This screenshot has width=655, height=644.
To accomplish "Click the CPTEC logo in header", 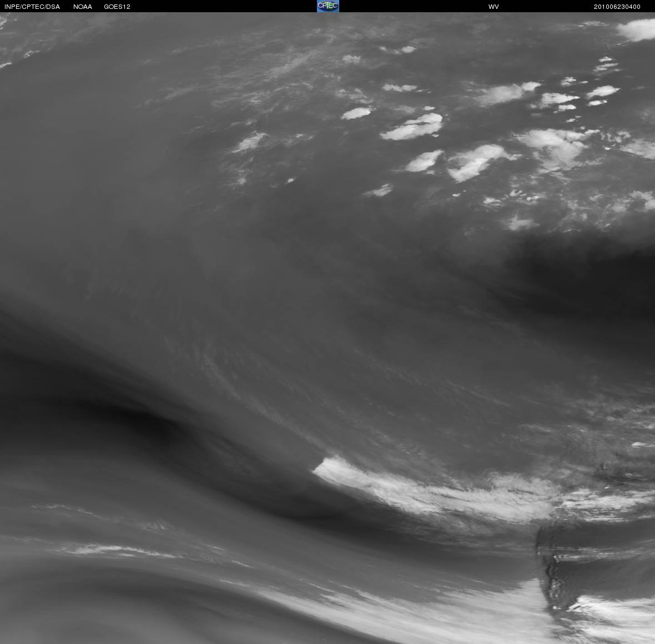I will pyautogui.click(x=328, y=6).
